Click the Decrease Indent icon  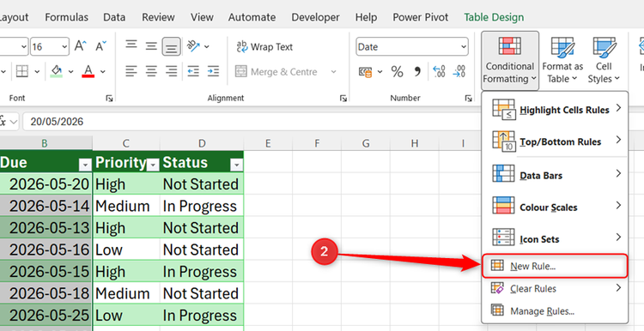pyautogui.click(x=193, y=71)
